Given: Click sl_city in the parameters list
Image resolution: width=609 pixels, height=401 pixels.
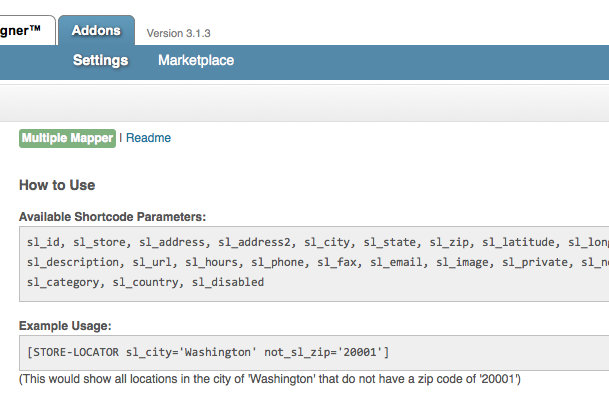Looking at the screenshot, I should (326, 242).
